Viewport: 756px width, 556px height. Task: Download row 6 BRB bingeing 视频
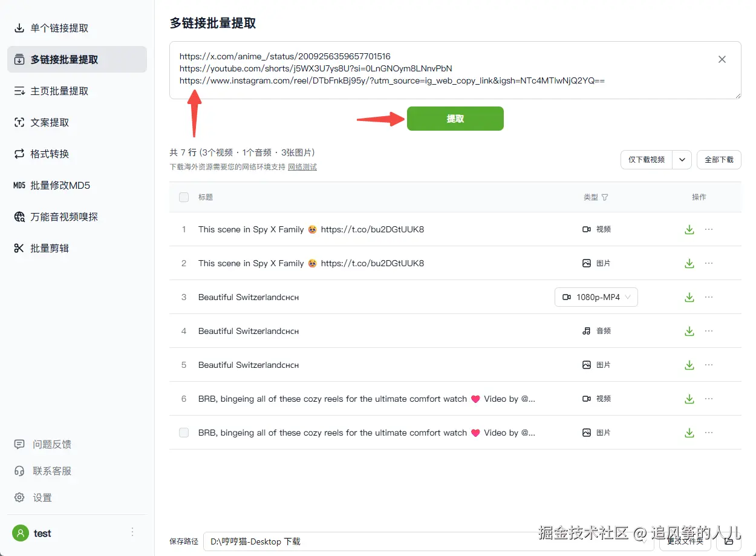click(689, 399)
